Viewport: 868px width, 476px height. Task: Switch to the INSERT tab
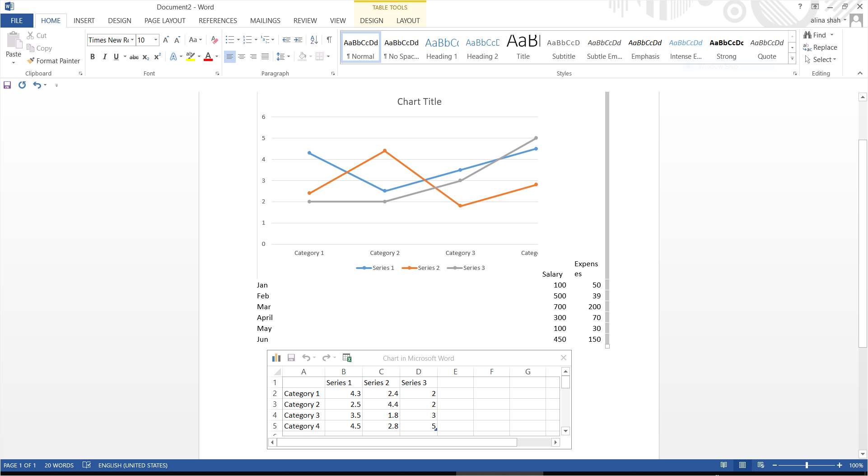tap(84, 21)
